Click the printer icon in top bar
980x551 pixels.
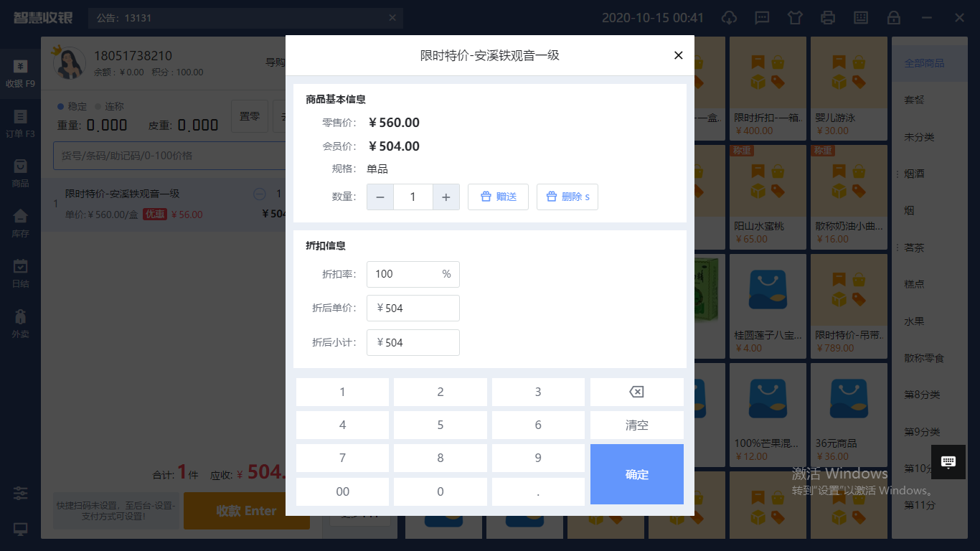[828, 18]
